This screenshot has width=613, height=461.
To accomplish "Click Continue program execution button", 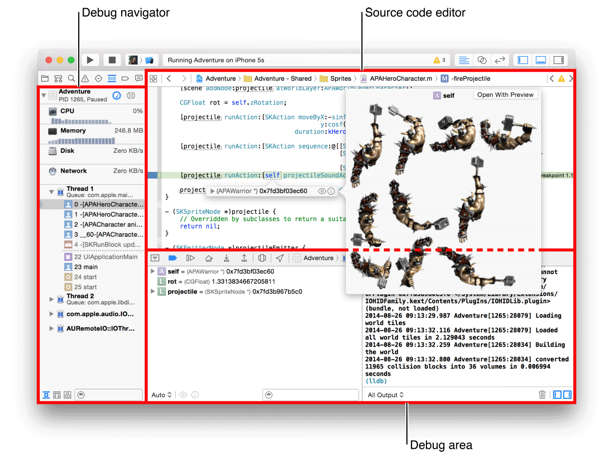I will coord(190,258).
